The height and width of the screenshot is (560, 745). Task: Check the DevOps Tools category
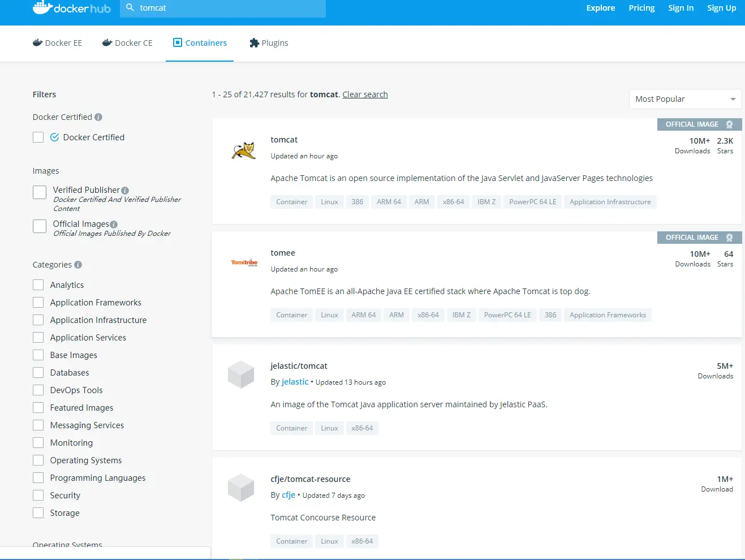(x=38, y=390)
